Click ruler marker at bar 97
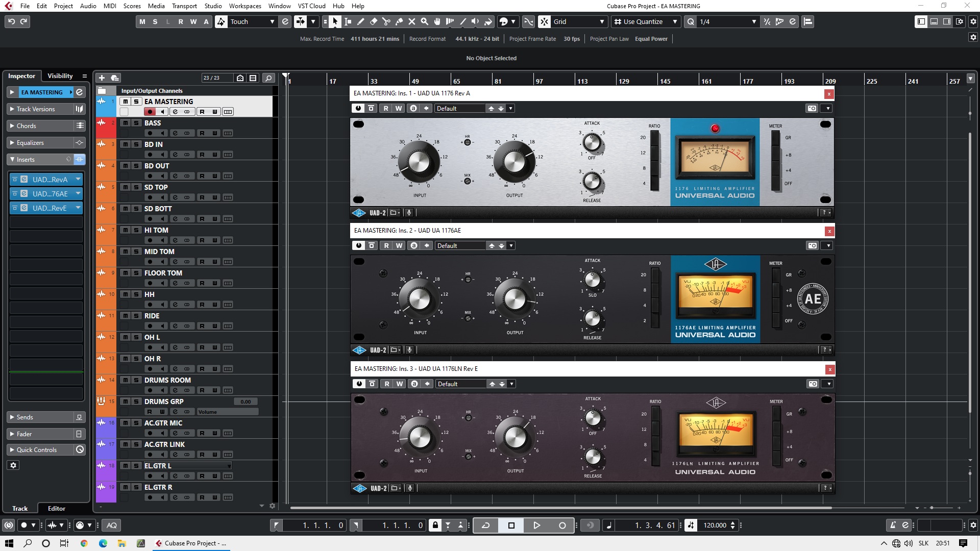 coord(539,81)
